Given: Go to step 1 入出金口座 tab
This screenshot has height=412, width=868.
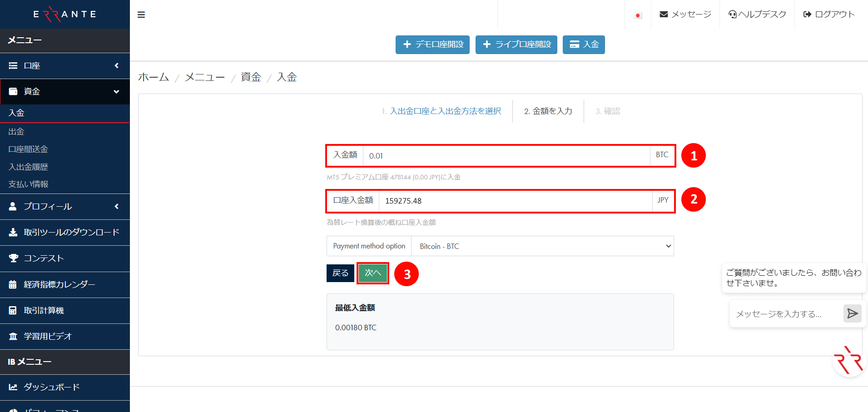Looking at the screenshot, I should (445, 111).
